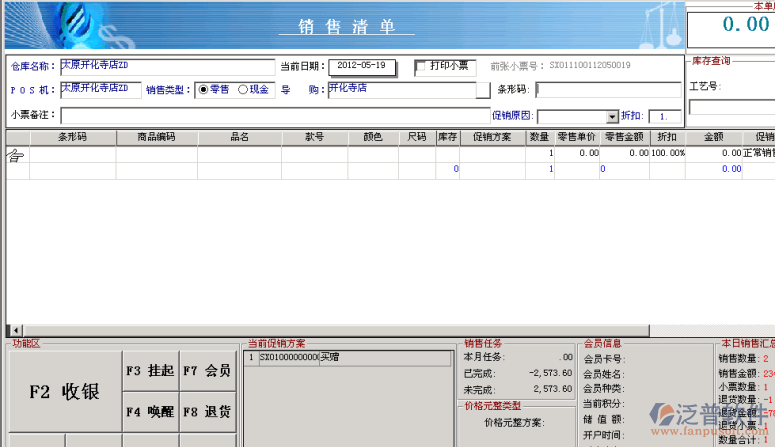The height and width of the screenshot is (447, 779).
Task: Click the hand pointer row indicator icon
Action: click(15, 154)
